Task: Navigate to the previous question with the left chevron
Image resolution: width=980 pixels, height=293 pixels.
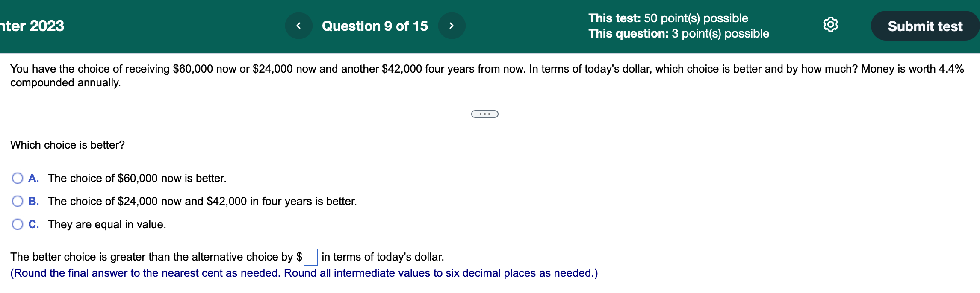Action: click(x=298, y=26)
